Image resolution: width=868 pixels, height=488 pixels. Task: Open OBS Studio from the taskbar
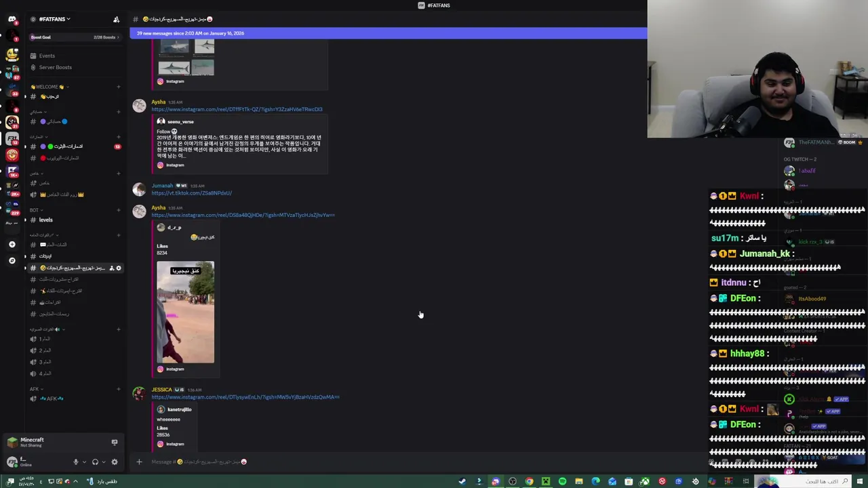[x=513, y=481]
